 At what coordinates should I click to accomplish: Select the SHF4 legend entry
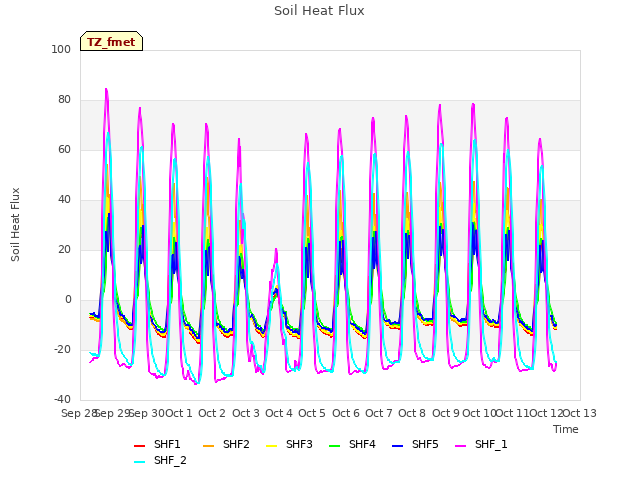tap(352, 444)
